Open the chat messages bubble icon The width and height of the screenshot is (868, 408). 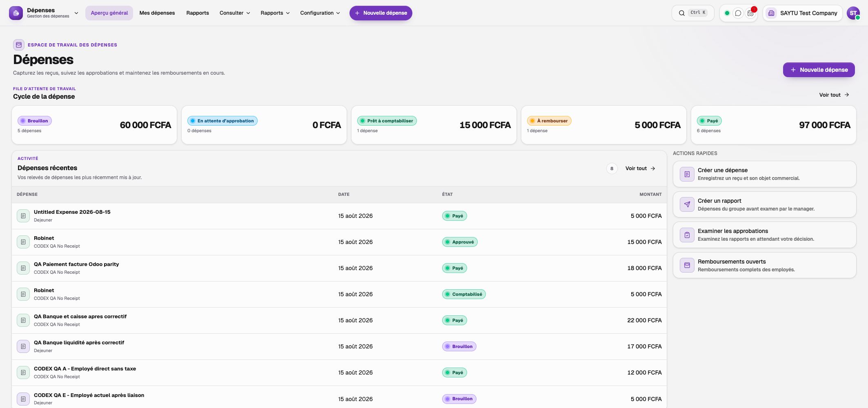[738, 13]
